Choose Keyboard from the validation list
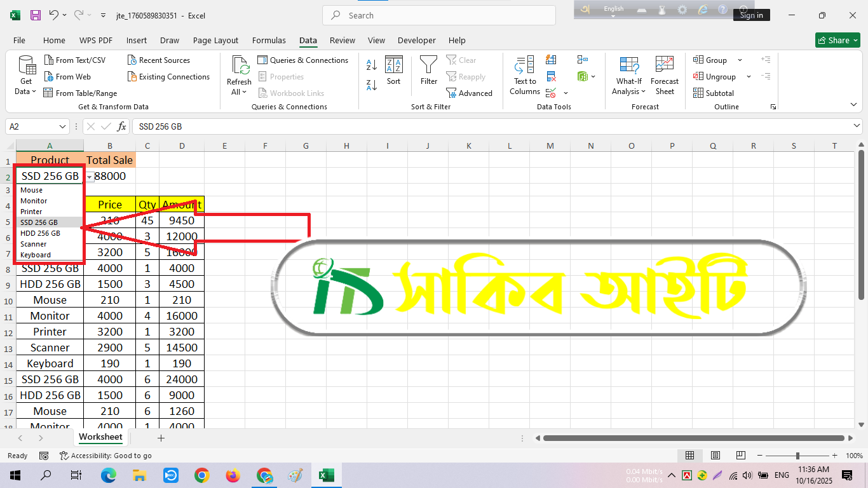The width and height of the screenshot is (868, 488). click(x=36, y=255)
